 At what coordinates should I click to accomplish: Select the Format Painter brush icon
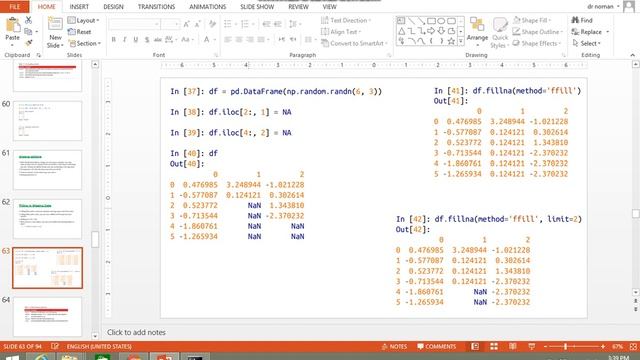click(x=28, y=42)
